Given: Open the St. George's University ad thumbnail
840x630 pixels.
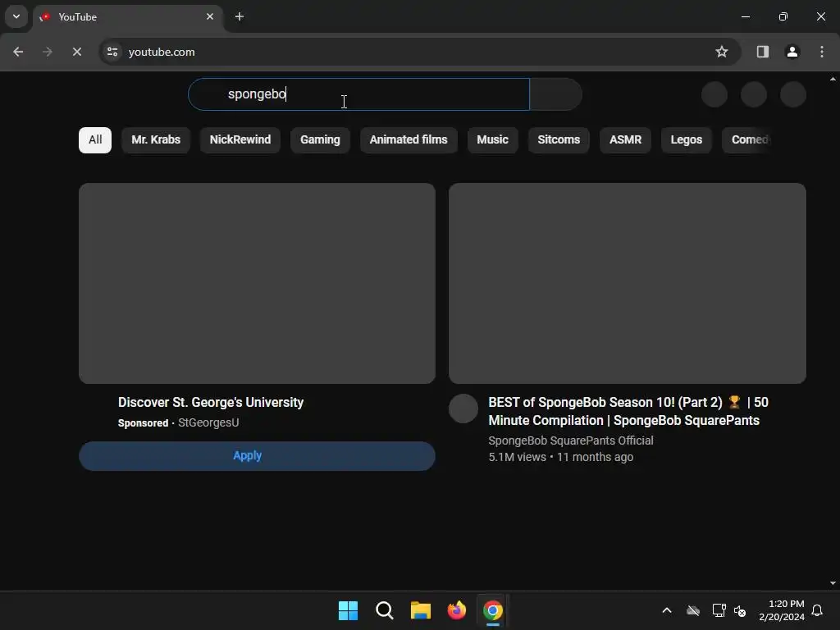Looking at the screenshot, I should pyautogui.click(x=257, y=283).
